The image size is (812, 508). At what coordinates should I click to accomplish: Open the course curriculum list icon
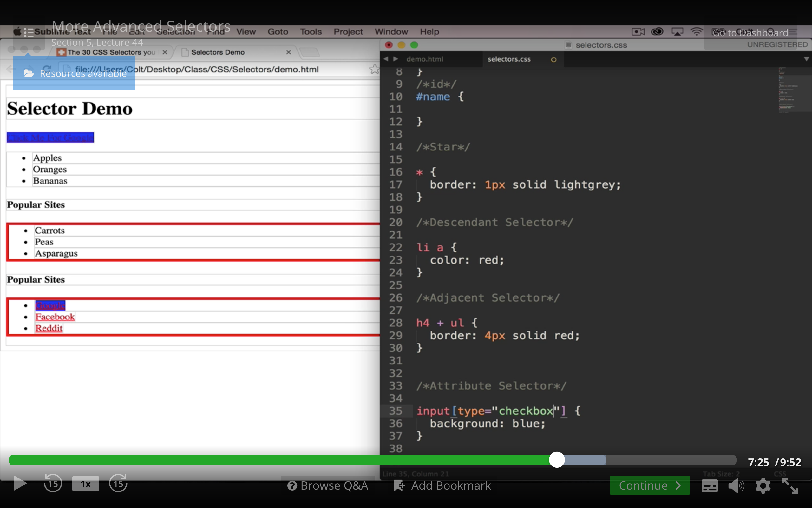coord(29,33)
